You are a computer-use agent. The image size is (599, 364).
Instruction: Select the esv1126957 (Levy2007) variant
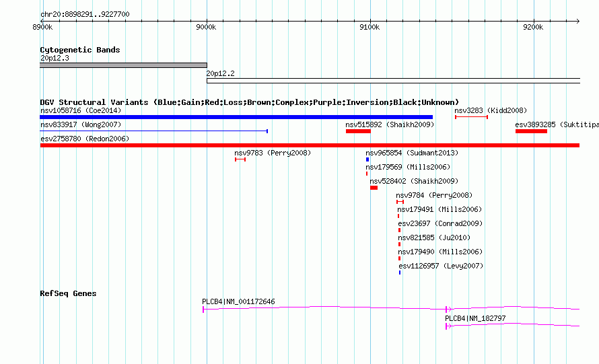[441, 266]
